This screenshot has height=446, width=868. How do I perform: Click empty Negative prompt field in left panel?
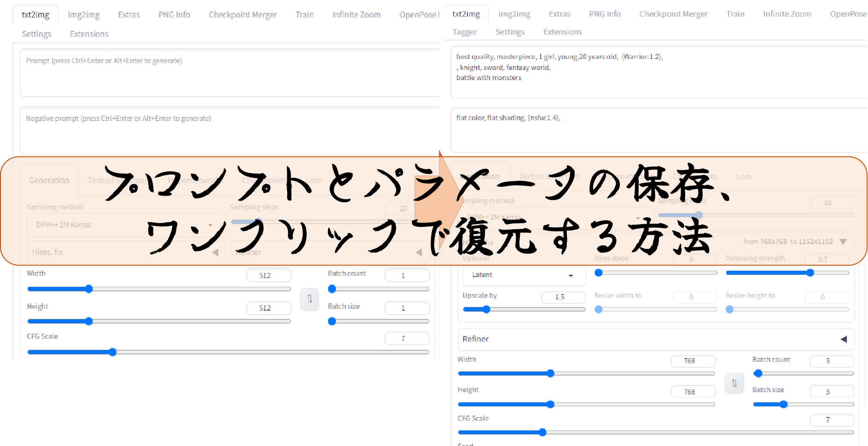229,131
